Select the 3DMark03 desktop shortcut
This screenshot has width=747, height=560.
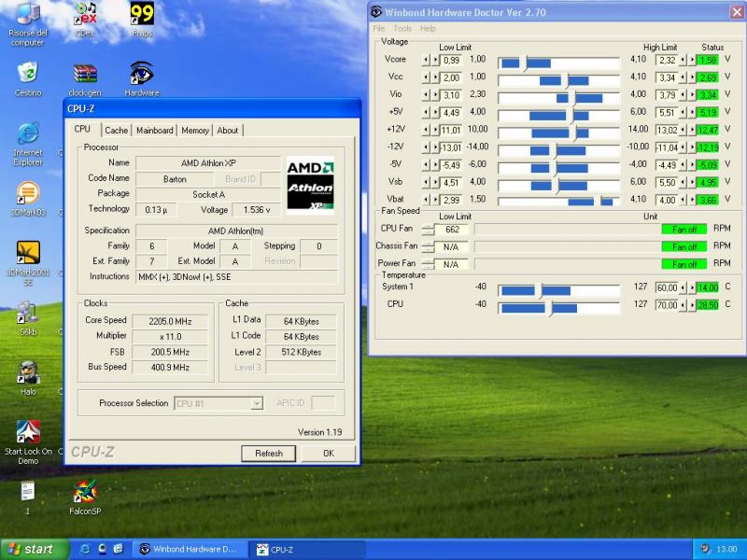point(28,199)
